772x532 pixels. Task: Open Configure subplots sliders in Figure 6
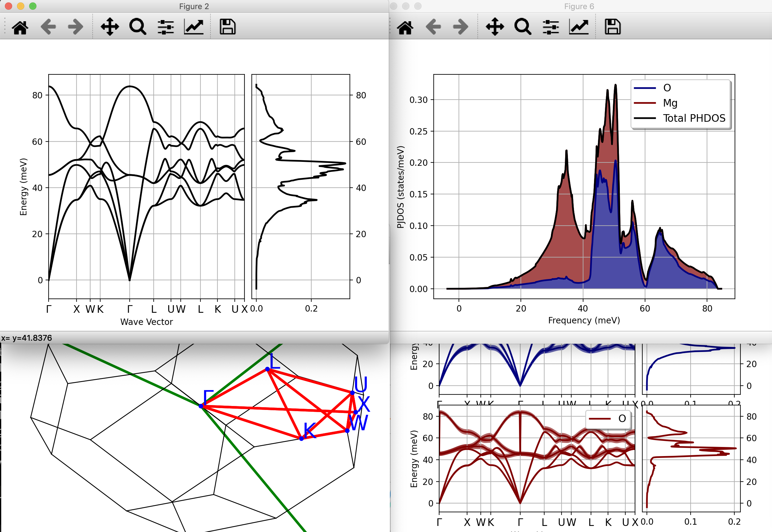pyautogui.click(x=551, y=27)
